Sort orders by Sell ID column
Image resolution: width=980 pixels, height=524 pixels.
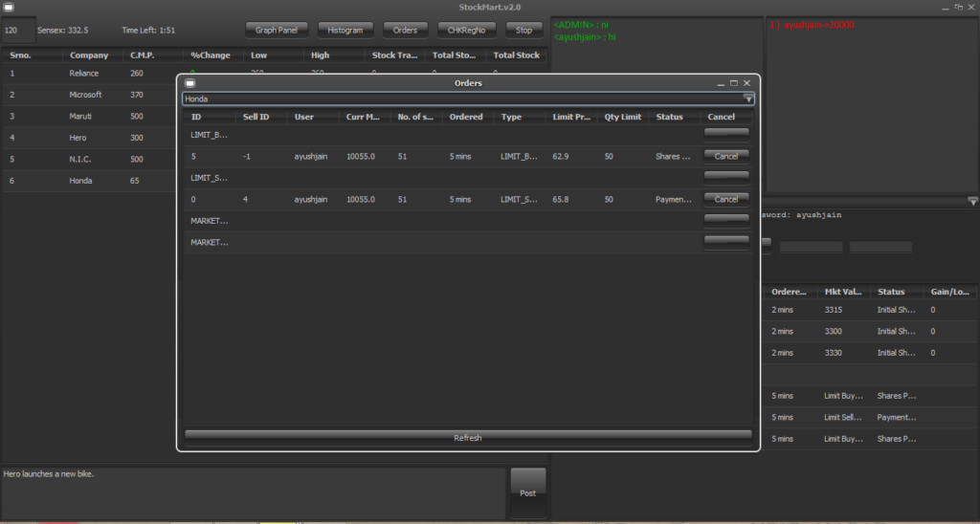coord(261,117)
